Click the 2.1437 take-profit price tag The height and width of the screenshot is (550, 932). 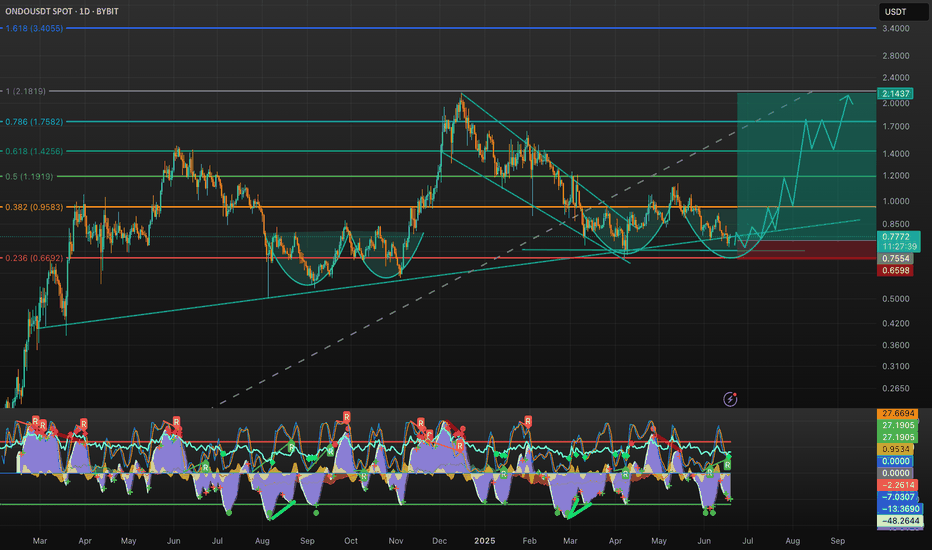click(895, 93)
